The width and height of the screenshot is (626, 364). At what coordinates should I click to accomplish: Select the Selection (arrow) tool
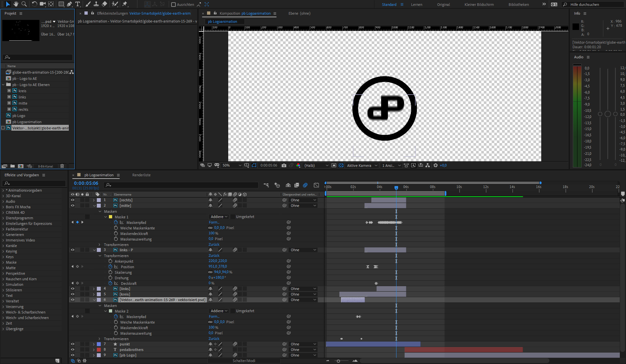(x=8, y=4)
